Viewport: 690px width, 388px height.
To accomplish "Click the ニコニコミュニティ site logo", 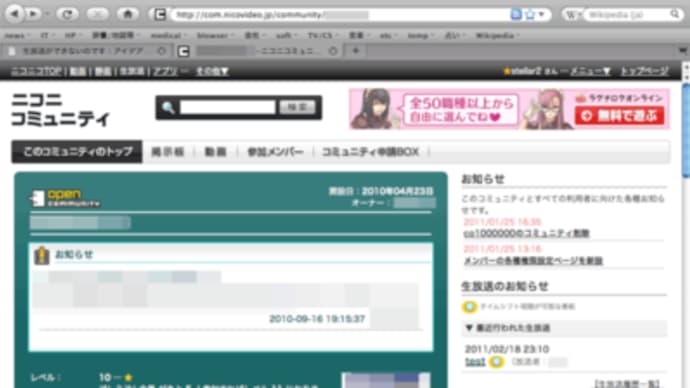I will coord(59,110).
